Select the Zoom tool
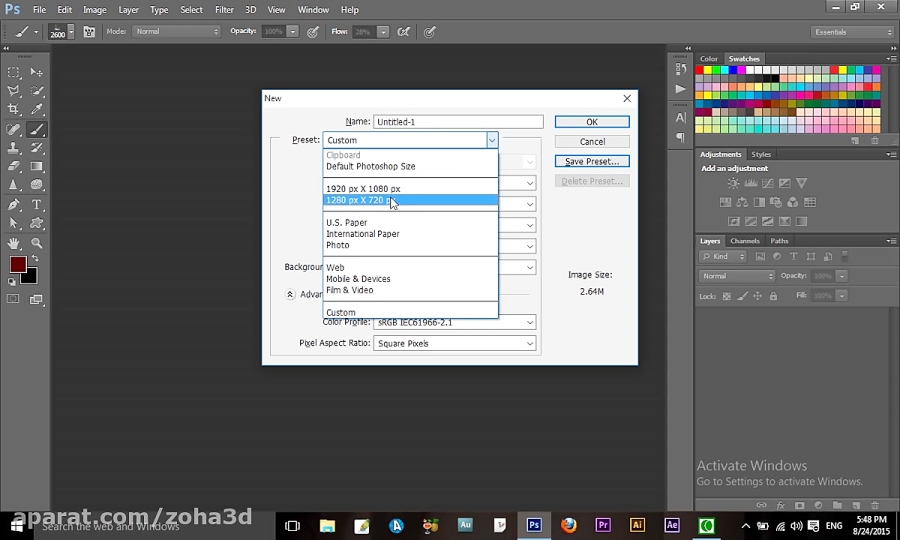900x540 pixels. coord(37,243)
